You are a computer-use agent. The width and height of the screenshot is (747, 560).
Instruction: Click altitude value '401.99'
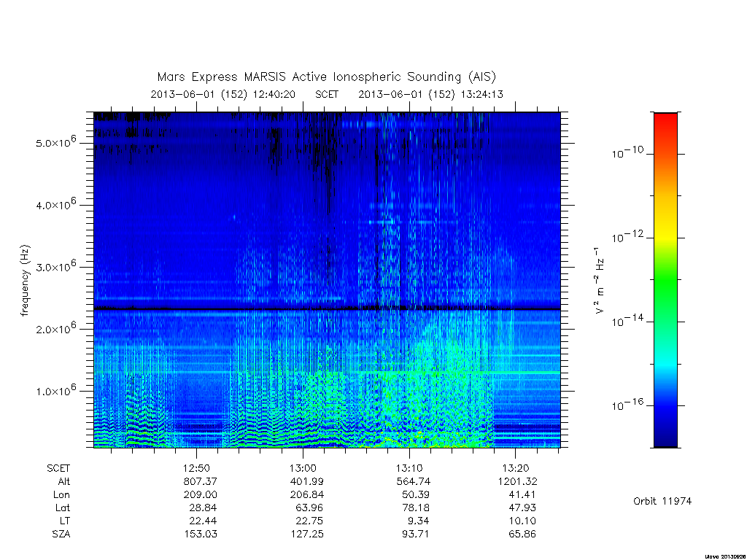click(307, 481)
